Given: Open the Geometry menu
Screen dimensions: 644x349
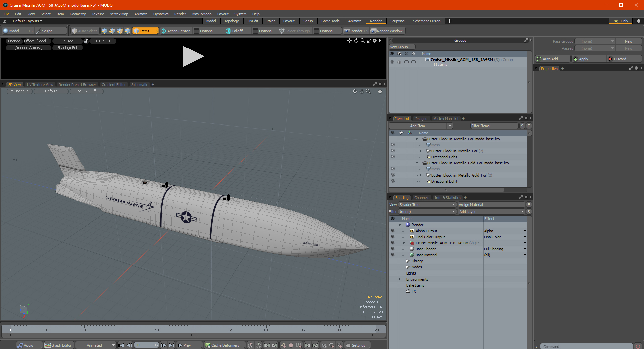Looking at the screenshot, I should pos(77,14).
